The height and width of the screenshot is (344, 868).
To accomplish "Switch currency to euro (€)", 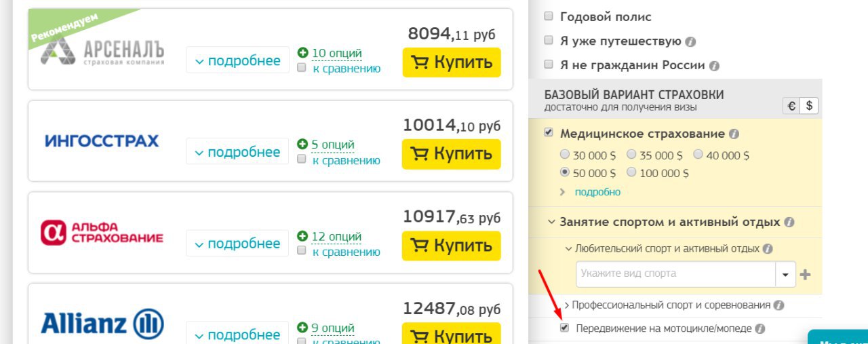I will (791, 107).
